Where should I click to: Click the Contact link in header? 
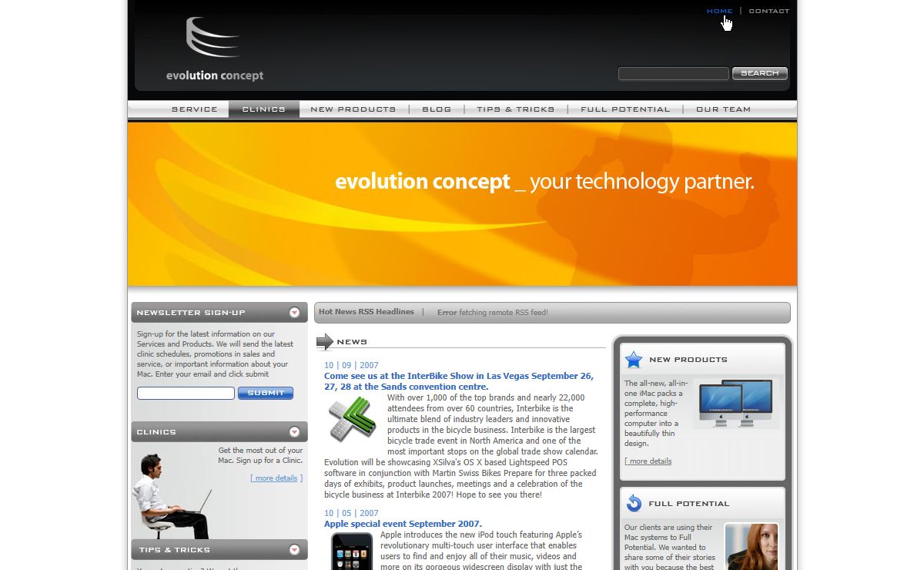pyautogui.click(x=768, y=11)
